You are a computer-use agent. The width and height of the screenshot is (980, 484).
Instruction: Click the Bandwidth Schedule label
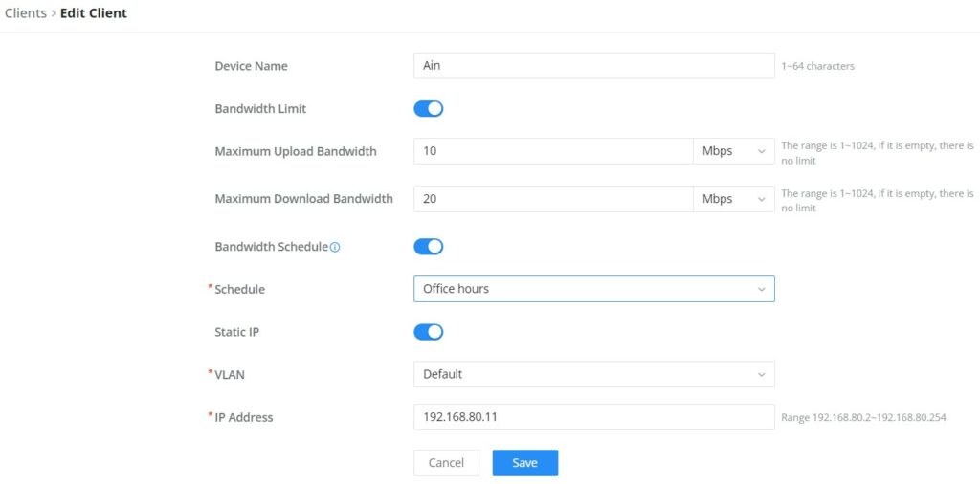coord(271,247)
